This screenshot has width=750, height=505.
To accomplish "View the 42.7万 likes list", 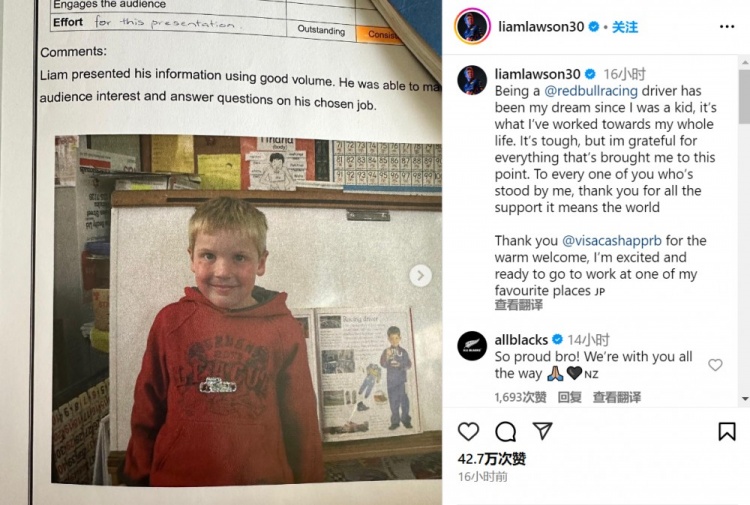I will tap(492, 459).
